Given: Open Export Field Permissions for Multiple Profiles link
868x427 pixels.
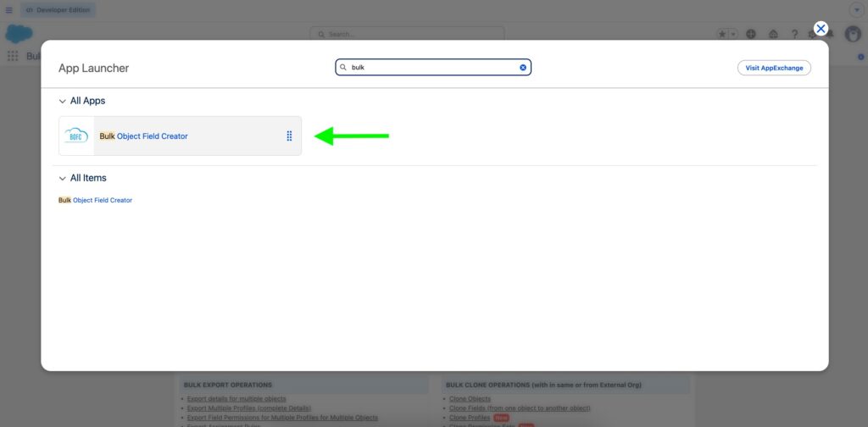Looking at the screenshot, I should [x=282, y=418].
